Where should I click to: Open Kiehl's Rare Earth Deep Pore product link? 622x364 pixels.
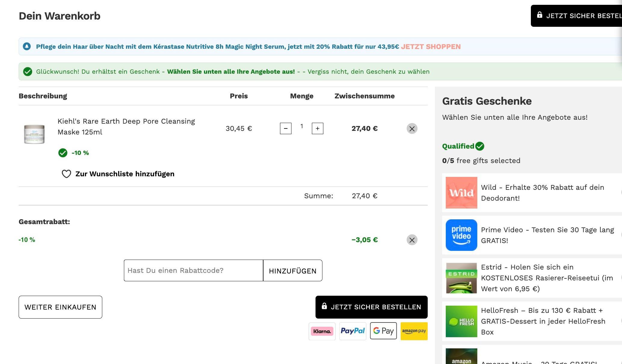click(x=126, y=127)
